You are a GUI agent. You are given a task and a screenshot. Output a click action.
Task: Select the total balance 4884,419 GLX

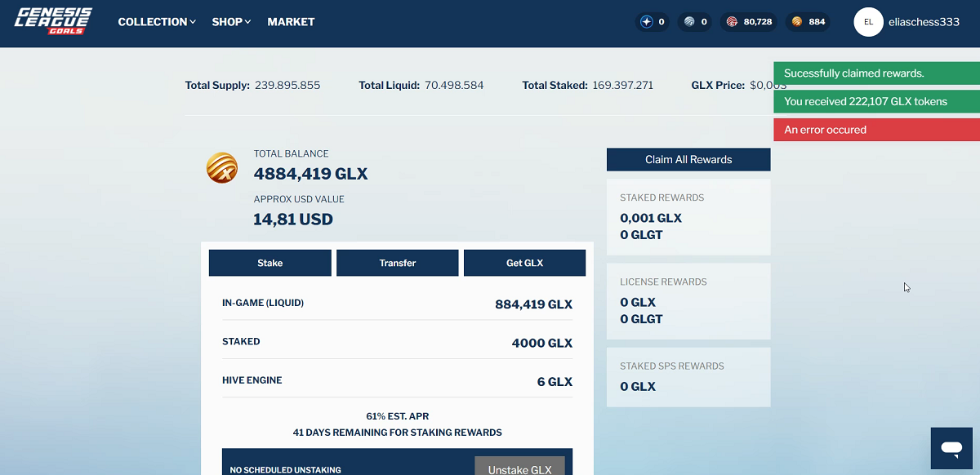tap(311, 174)
